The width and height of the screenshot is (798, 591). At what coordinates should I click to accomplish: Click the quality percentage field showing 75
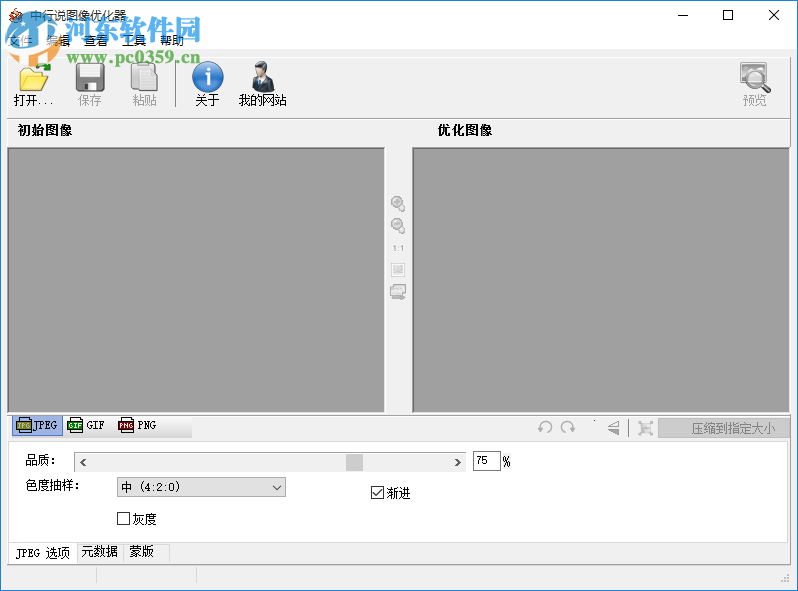pyautogui.click(x=487, y=461)
